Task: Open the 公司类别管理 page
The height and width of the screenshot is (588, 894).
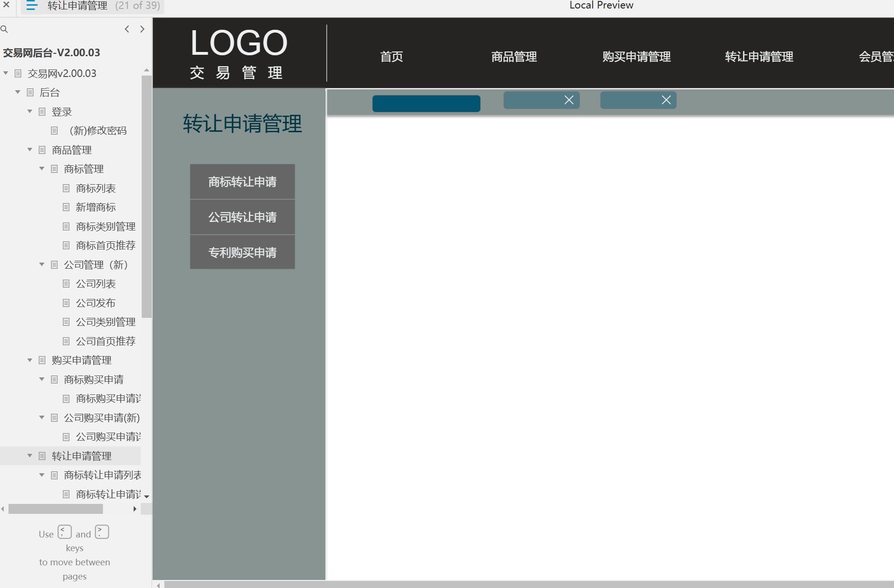Action: [105, 322]
